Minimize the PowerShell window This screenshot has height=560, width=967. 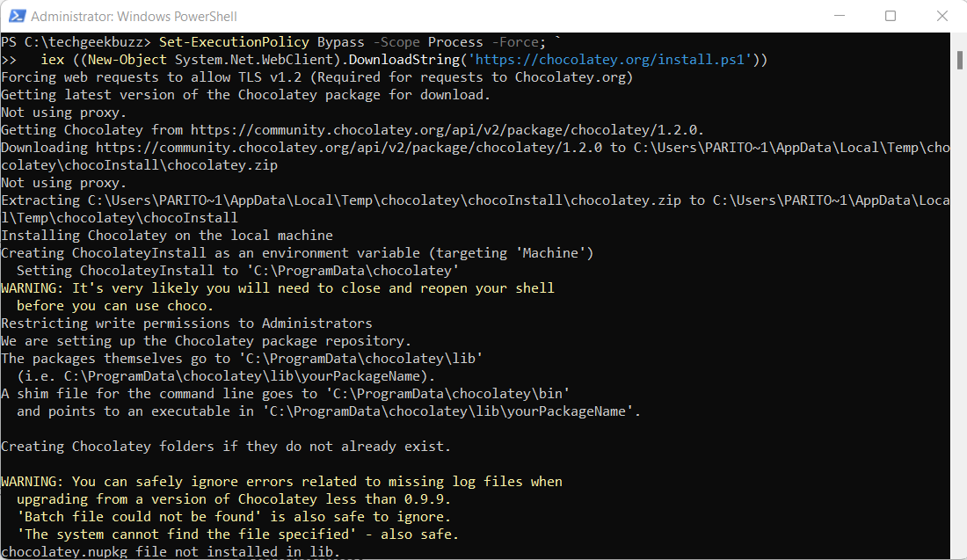840,16
